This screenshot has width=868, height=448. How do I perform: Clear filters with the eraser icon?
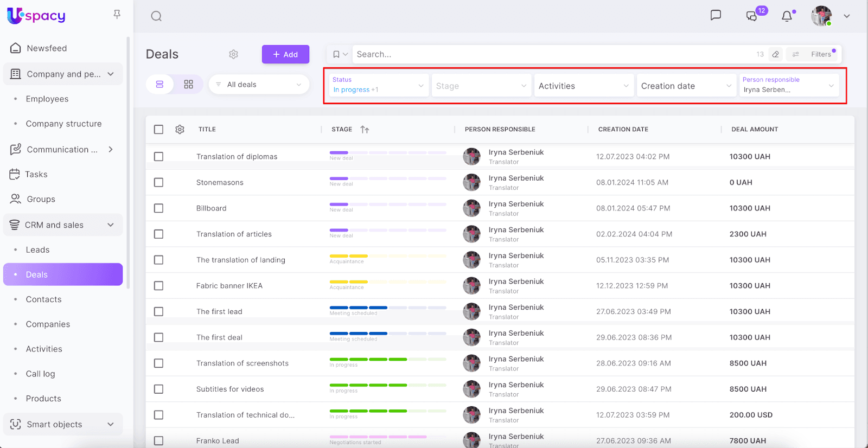click(776, 54)
